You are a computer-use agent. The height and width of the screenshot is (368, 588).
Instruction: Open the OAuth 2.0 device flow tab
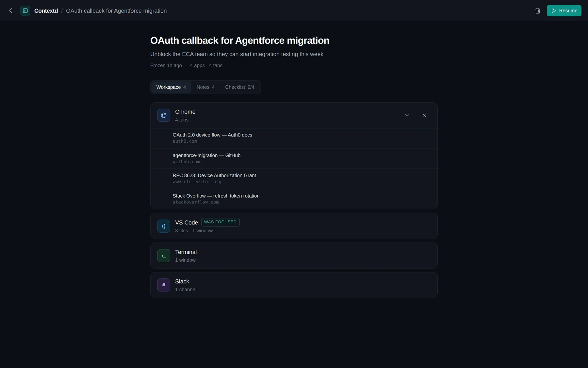[x=294, y=138]
